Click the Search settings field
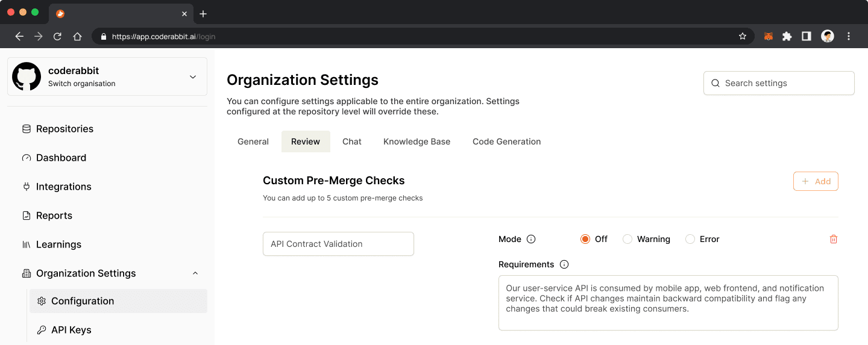 click(x=779, y=83)
